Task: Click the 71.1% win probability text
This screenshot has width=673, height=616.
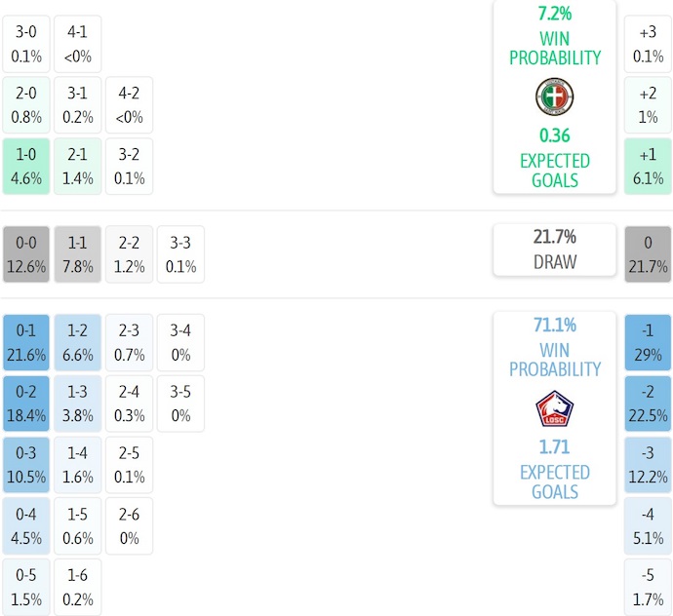Action: [x=554, y=326]
